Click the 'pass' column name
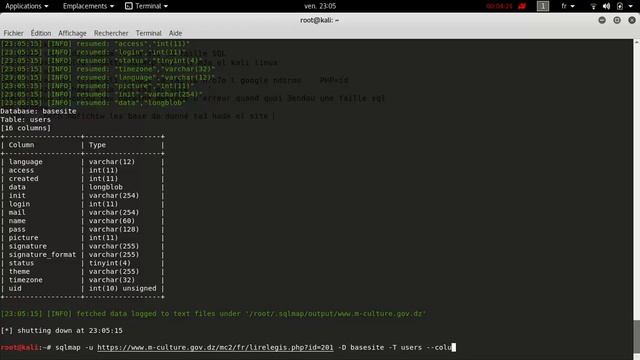 [x=17, y=229]
